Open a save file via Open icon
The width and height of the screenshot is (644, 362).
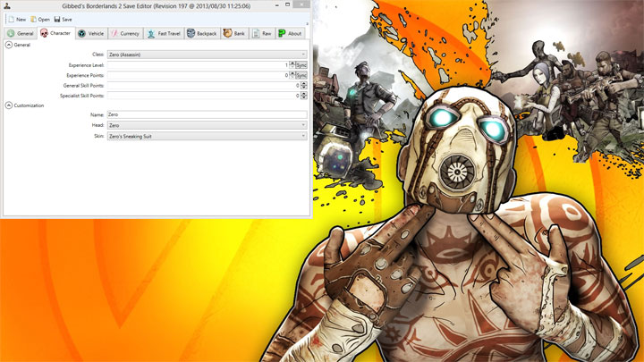coord(33,19)
